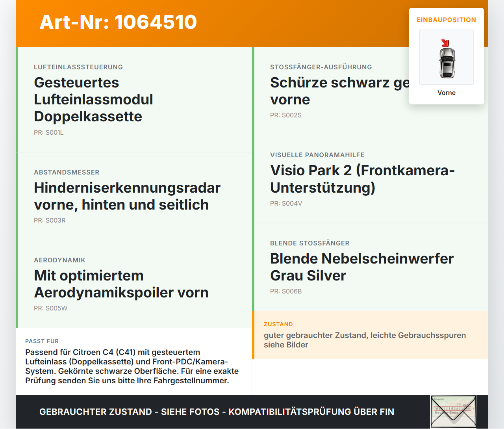Click the PASST FÜR label
Viewport: 504px width, 429px height.
[42, 341]
